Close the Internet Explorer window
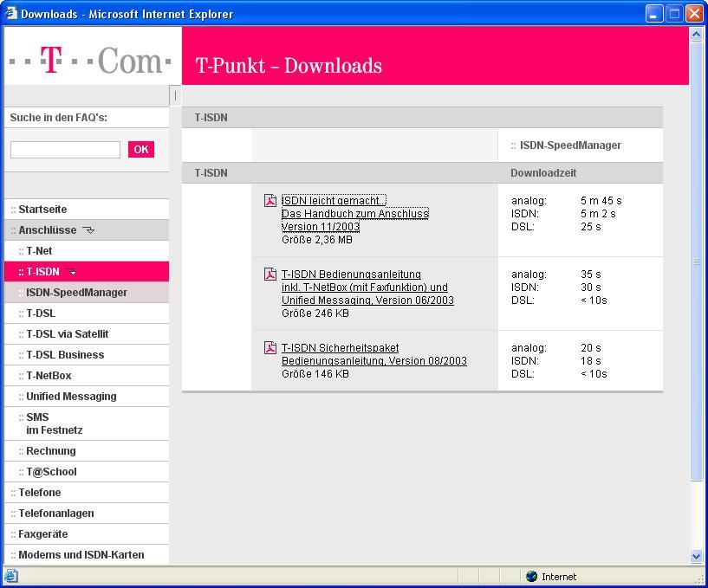The height and width of the screenshot is (588, 708). [694, 14]
